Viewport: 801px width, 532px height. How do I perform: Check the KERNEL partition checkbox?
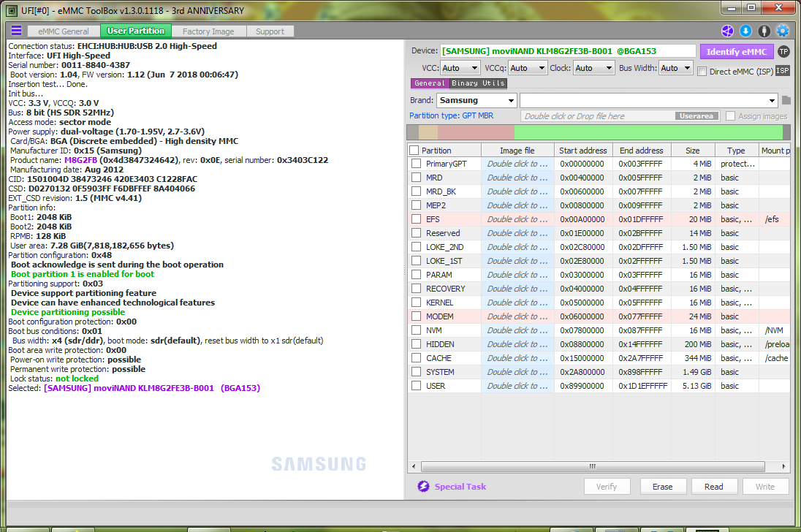(417, 303)
